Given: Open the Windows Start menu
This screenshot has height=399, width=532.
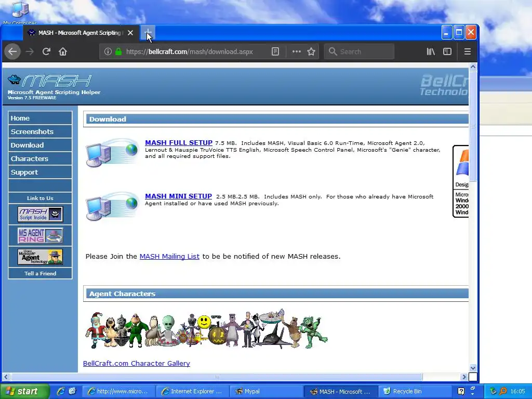Looking at the screenshot, I should pos(24,391).
